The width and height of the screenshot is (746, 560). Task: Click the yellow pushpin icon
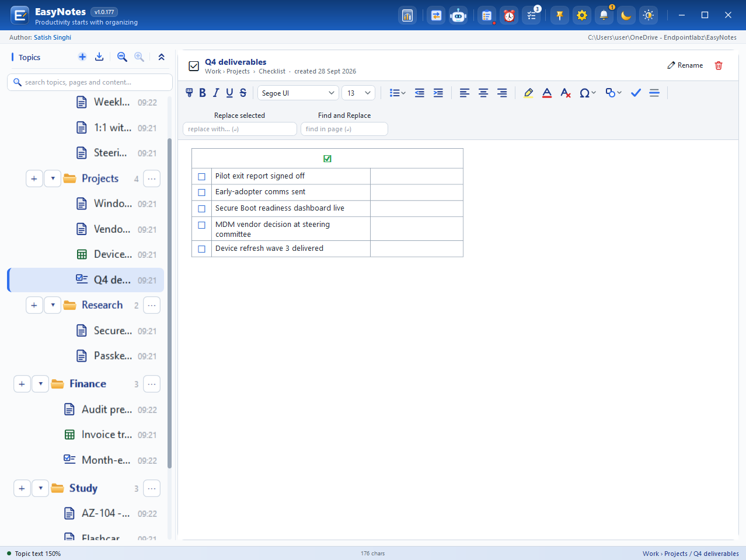click(x=559, y=16)
